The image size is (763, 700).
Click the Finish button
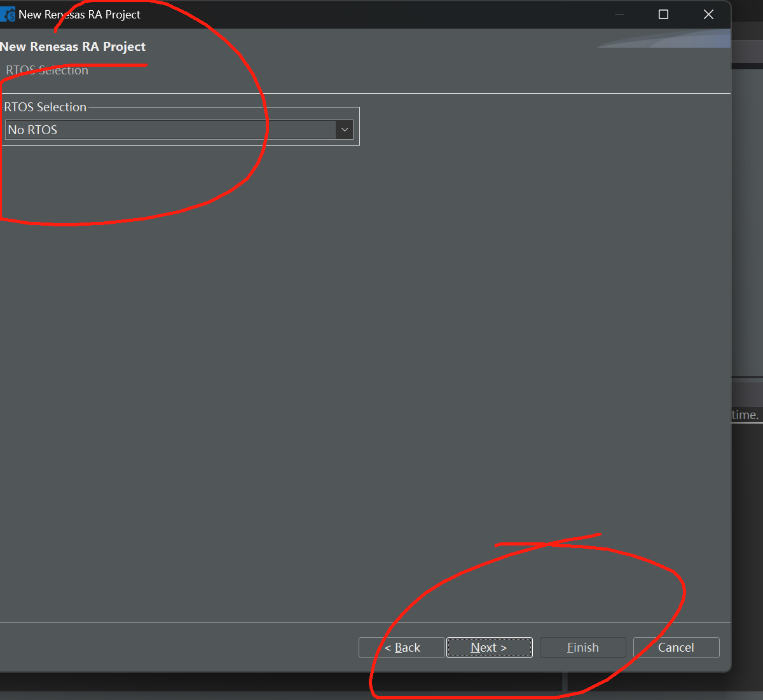(582, 647)
